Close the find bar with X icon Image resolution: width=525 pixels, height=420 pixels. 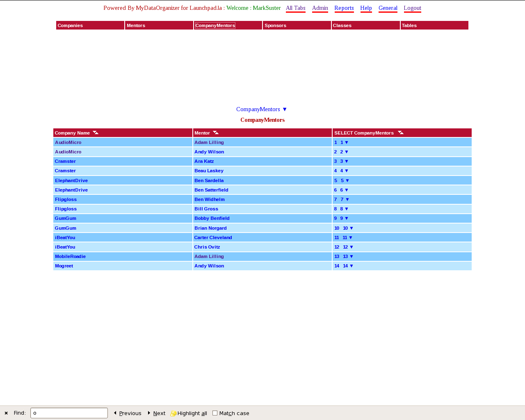[x=6, y=413]
